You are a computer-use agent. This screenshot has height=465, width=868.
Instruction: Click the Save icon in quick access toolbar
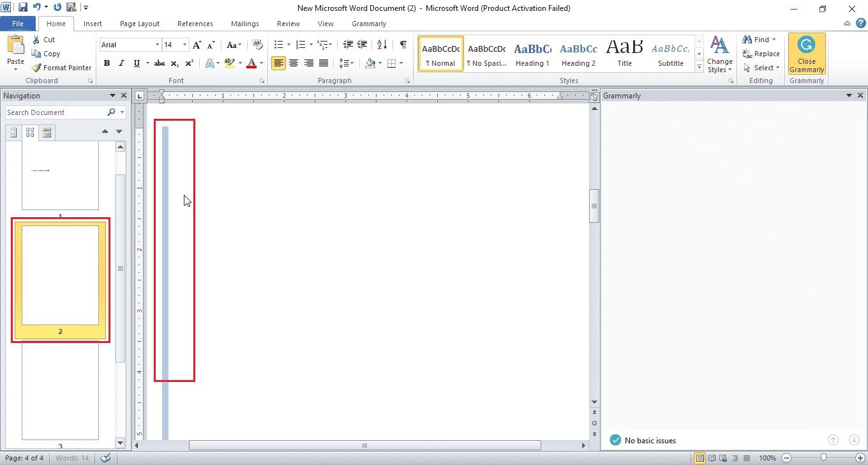click(x=23, y=8)
